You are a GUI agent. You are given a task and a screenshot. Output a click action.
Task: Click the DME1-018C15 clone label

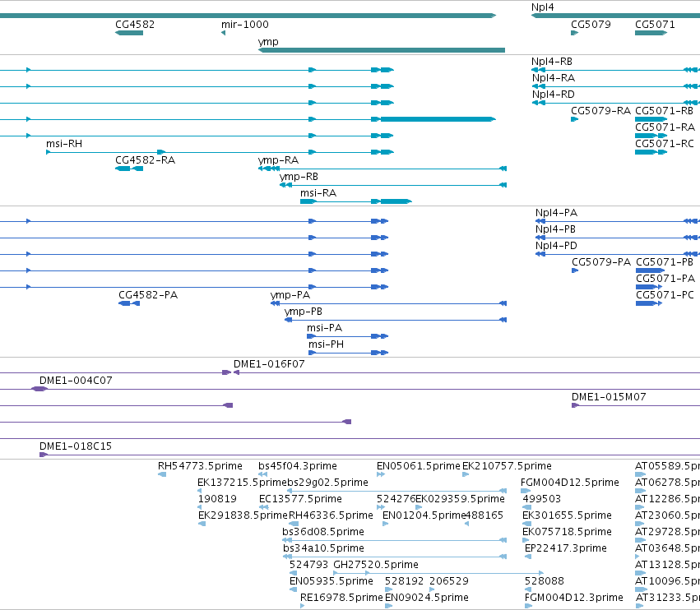tap(76, 446)
